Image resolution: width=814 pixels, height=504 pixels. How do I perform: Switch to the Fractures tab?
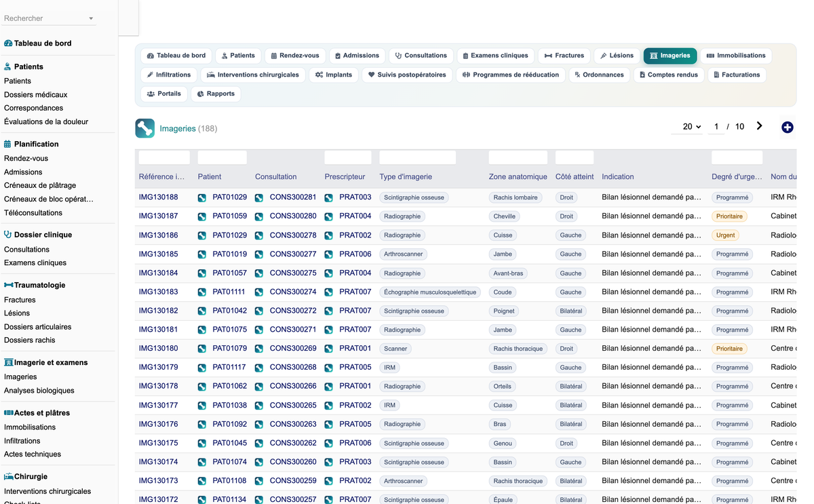[564, 56]
